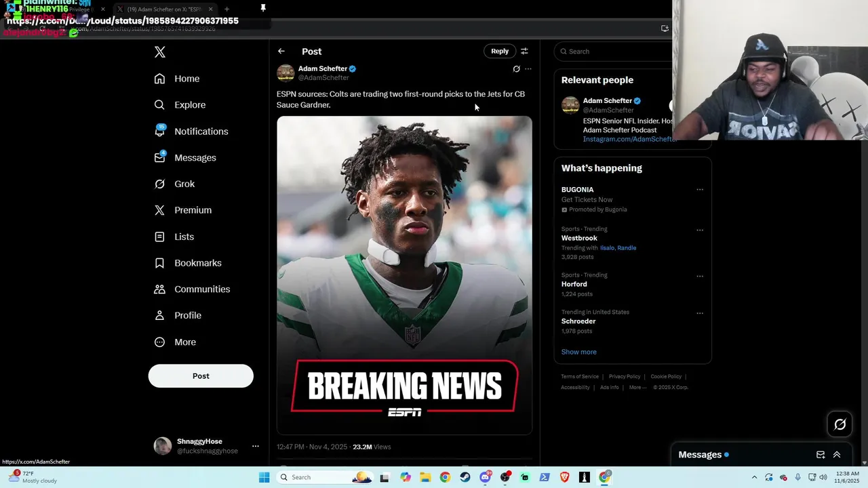
Task: Open Explore page
Action: pyautogui.click(x=179, y=105)
